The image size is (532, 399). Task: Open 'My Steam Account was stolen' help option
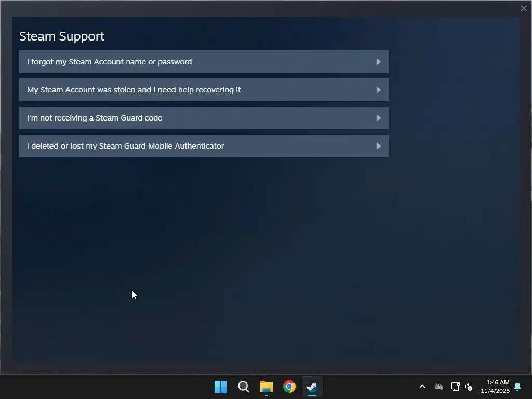pos(204,90)
